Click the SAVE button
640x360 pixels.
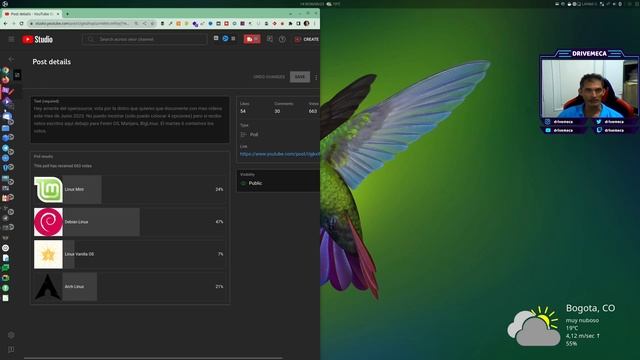(x=300, y=77)
